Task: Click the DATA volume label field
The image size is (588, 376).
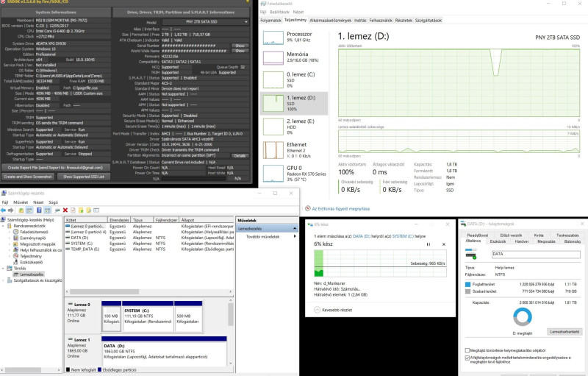Action: tap(536, 255)
